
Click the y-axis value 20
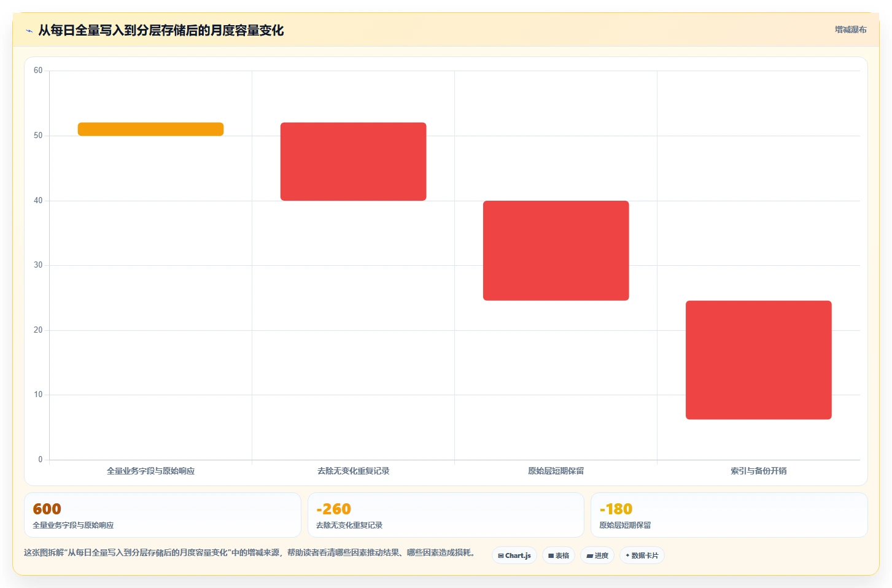pyautogui.click(x=38, y=330)
